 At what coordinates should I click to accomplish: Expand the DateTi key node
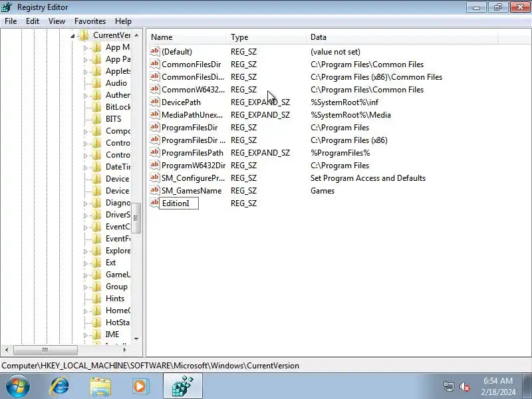pos(86,168)
